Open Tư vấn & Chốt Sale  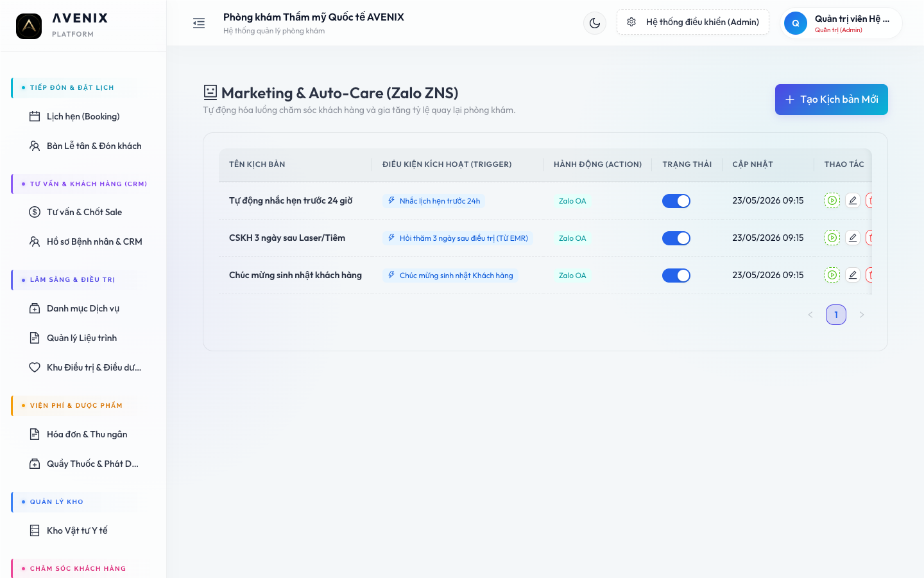pos(83,212)
